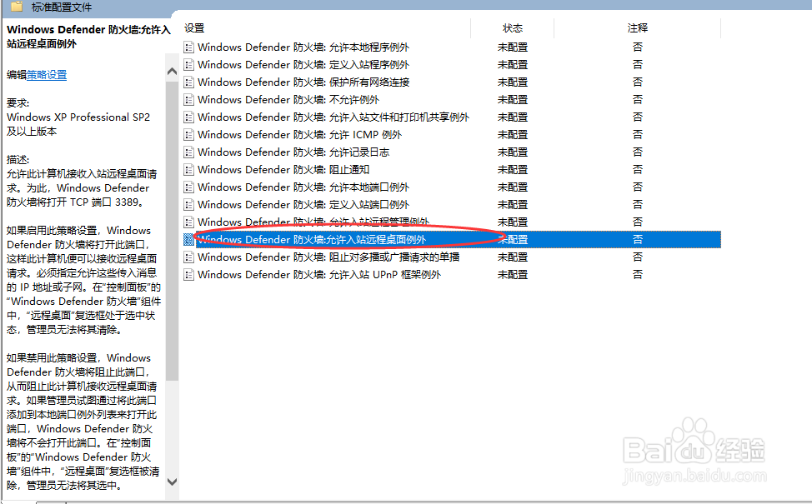Click 否 comment cell of 保护所有网络连接
This screenshot has height=504, width=812.
638,82
